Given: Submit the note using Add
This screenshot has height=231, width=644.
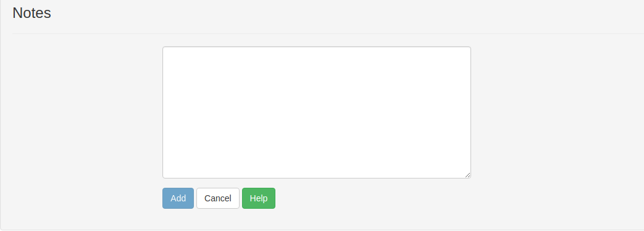Looking at the screenshot, I should coord(178,198).
